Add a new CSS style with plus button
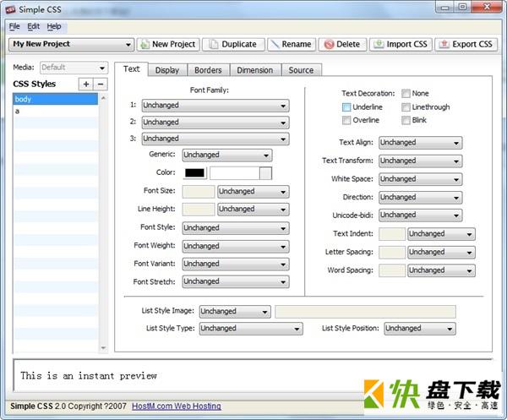The width and height of the screenshot is (507, 420). point(86,84)
